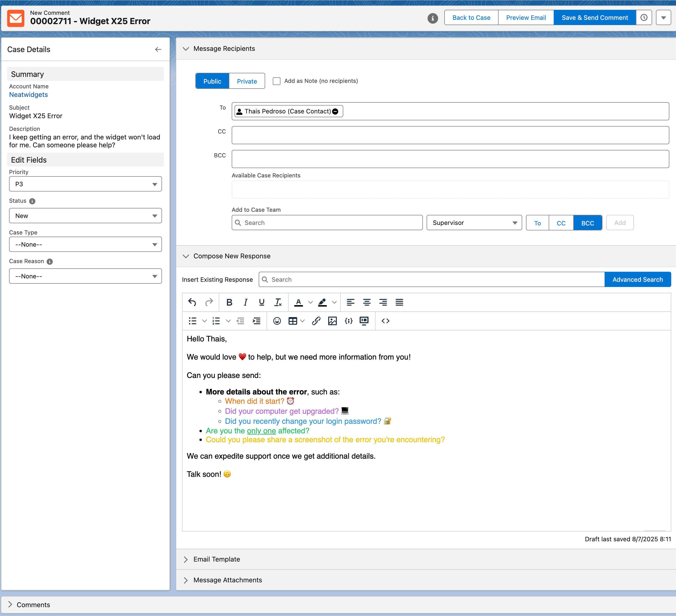Increase indent of the list
This screenshot has height=616, width=676.
coord(257,321)
